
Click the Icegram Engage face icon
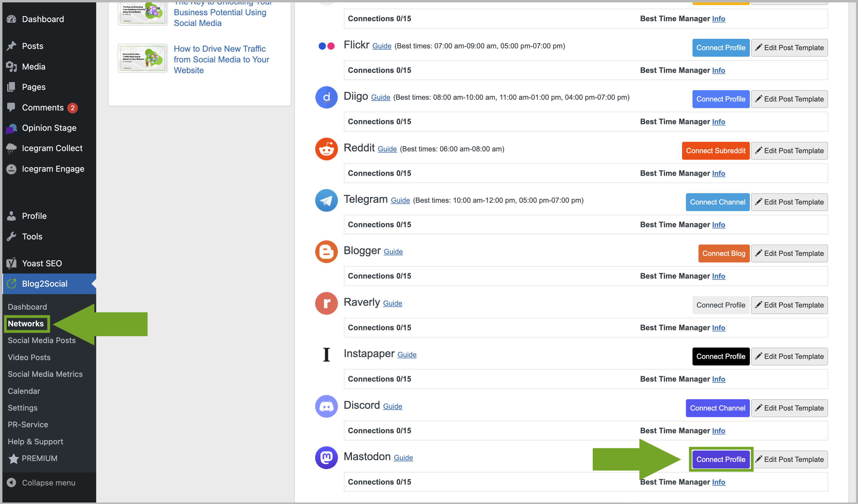coord(11,169)
